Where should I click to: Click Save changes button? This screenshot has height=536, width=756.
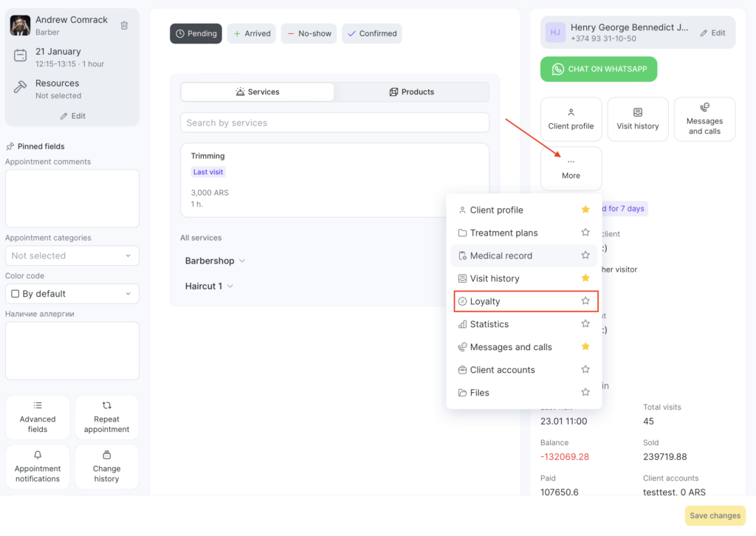click(x=714, y=515)
